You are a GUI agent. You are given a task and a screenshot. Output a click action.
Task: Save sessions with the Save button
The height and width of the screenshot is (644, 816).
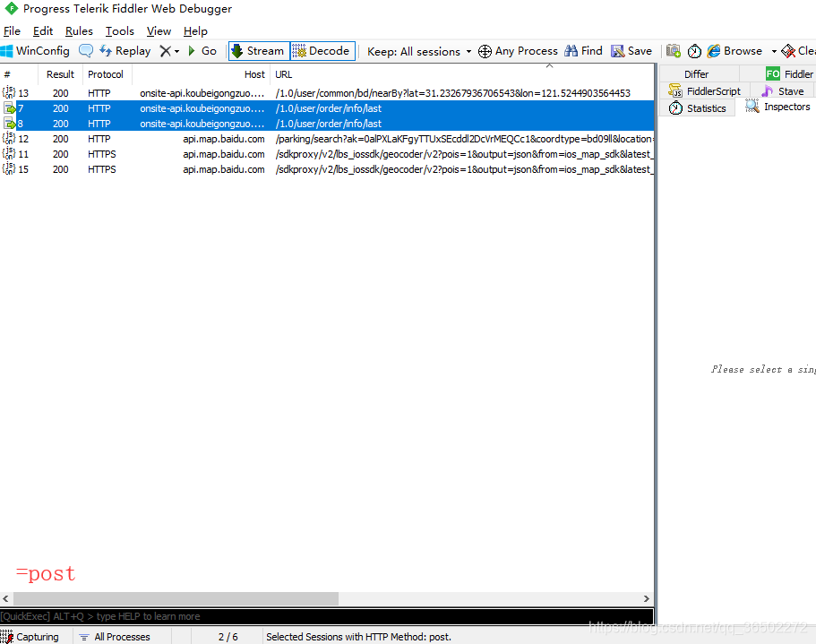631,51
